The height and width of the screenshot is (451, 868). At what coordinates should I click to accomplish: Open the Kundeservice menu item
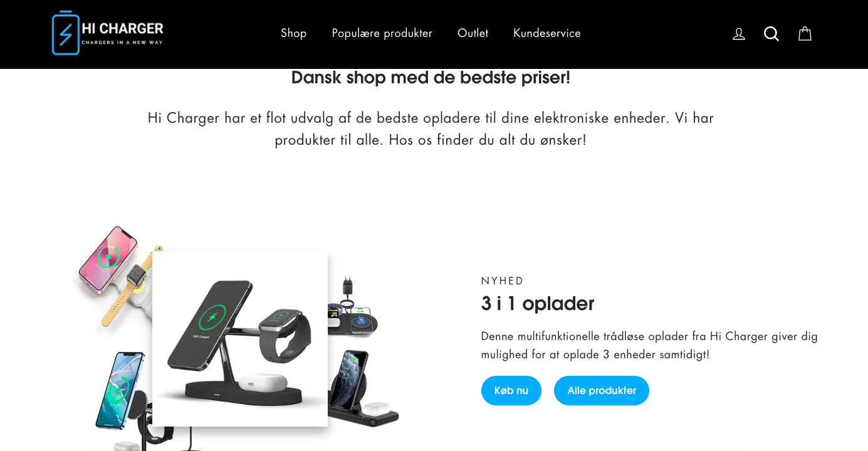[547, 33]
